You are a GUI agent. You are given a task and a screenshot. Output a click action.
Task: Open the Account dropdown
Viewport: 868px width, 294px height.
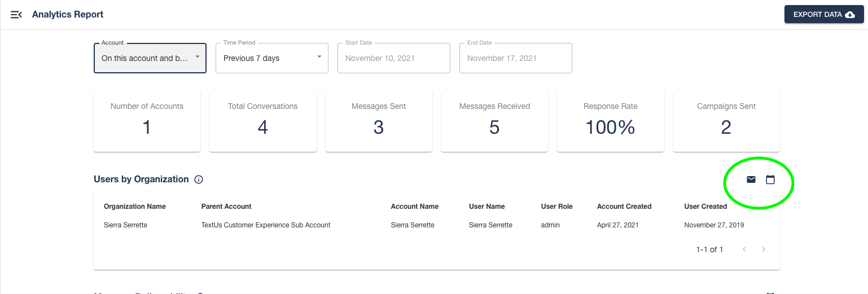click(150, 58)
